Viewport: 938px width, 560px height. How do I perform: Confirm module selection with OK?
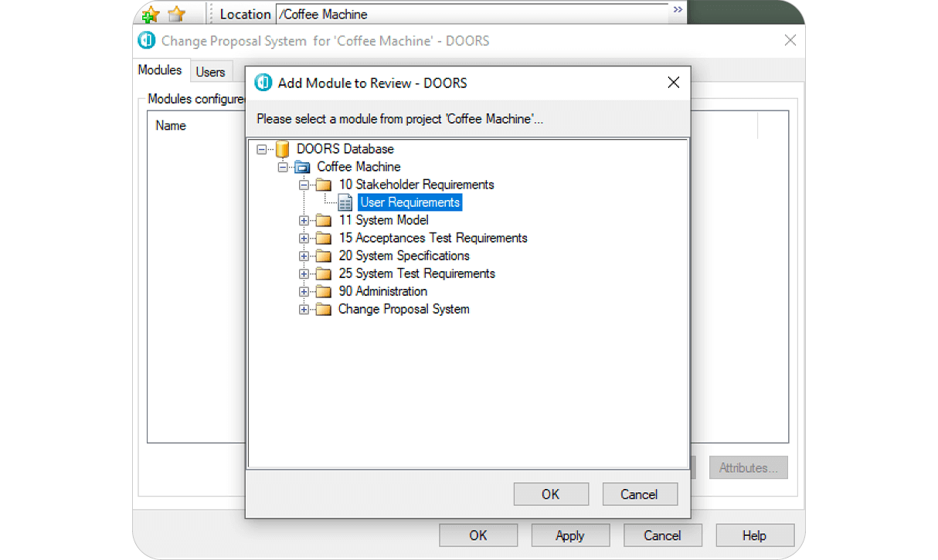pyautogui.click(x=551, y=494)
